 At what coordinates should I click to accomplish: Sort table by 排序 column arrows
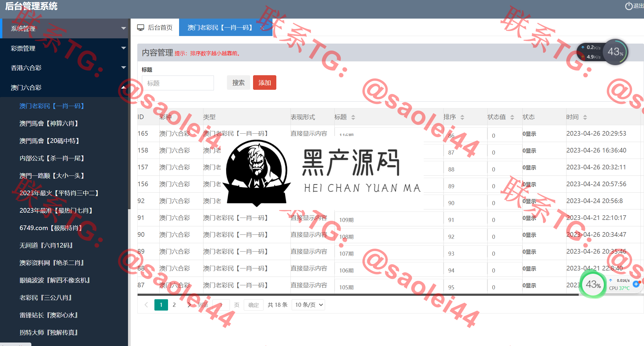tap(462, 117)
